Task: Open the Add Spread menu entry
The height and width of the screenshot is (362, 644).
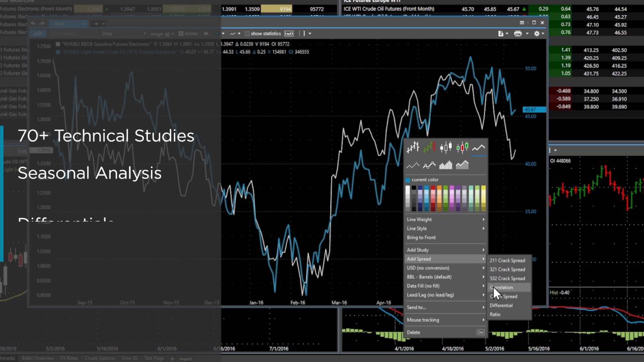Action: tap(446, 259)
